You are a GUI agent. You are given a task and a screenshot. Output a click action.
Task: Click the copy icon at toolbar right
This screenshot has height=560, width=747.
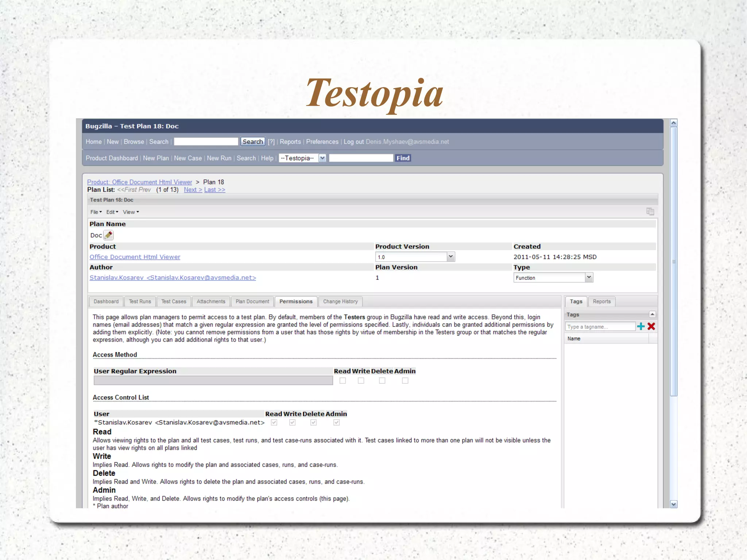650,212
